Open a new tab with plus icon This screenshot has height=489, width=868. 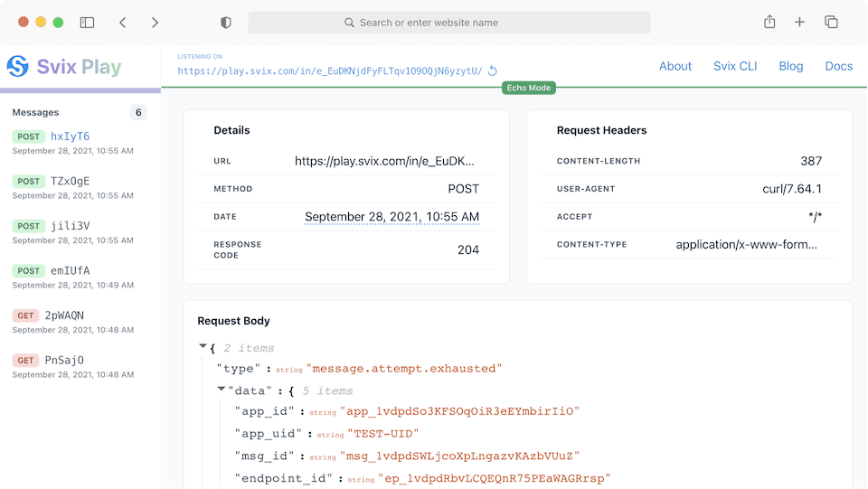pos(799,23)
